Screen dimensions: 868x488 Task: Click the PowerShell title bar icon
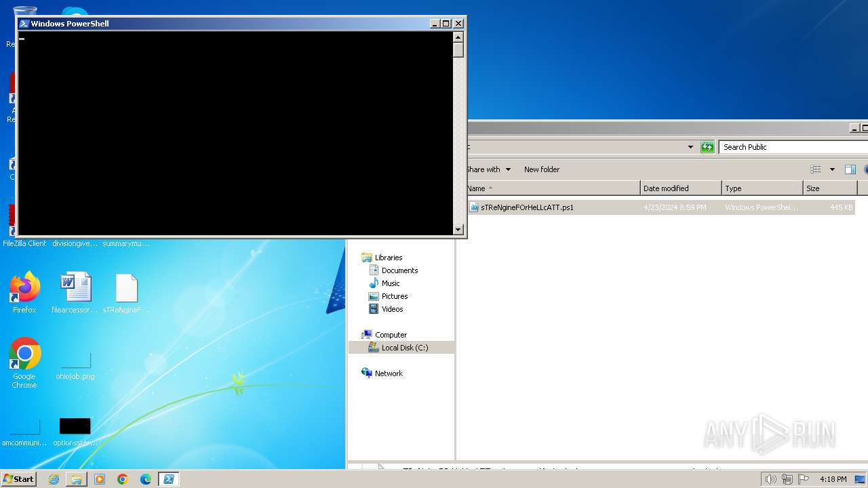coord(24,23)
